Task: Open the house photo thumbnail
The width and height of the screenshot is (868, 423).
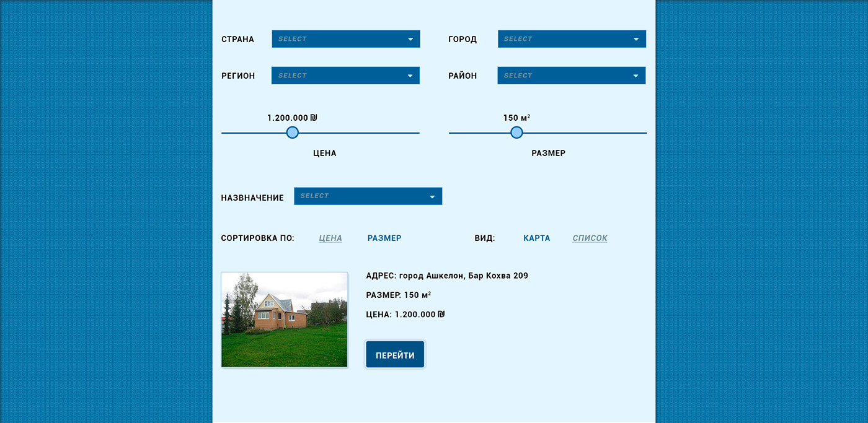Action: (x=285, y=320)
